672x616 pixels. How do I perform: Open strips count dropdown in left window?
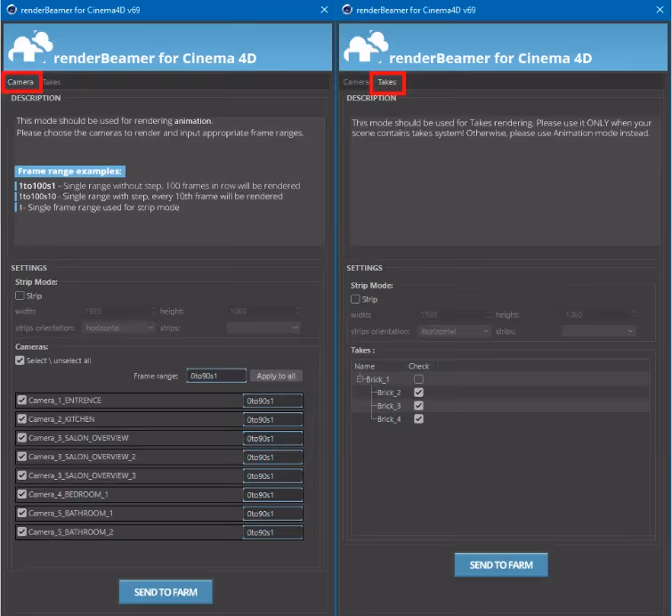(263, 328)
